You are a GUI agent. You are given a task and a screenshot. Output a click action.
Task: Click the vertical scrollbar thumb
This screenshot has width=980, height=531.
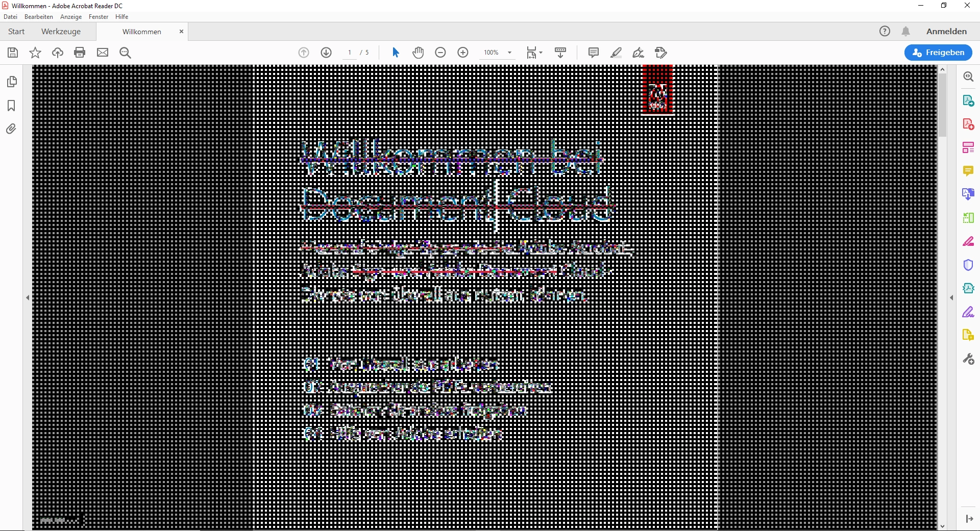(942, 105)
